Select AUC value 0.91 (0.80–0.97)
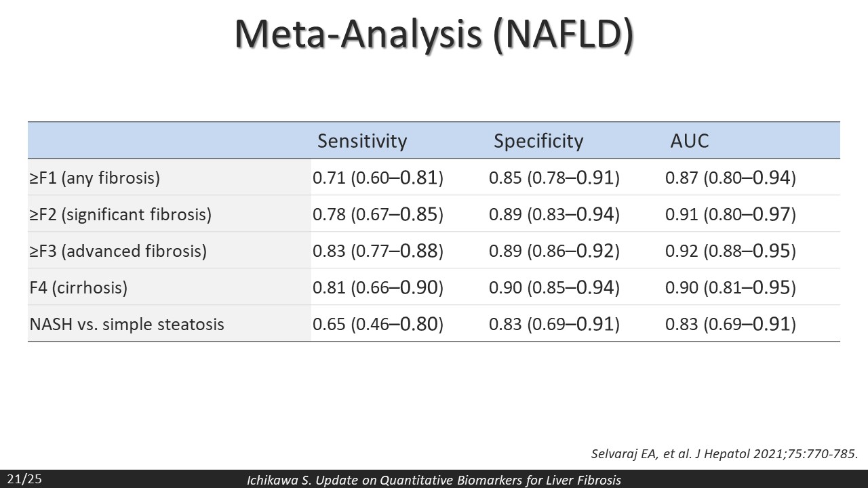This screenshot has width=868, height=488. 730,215
